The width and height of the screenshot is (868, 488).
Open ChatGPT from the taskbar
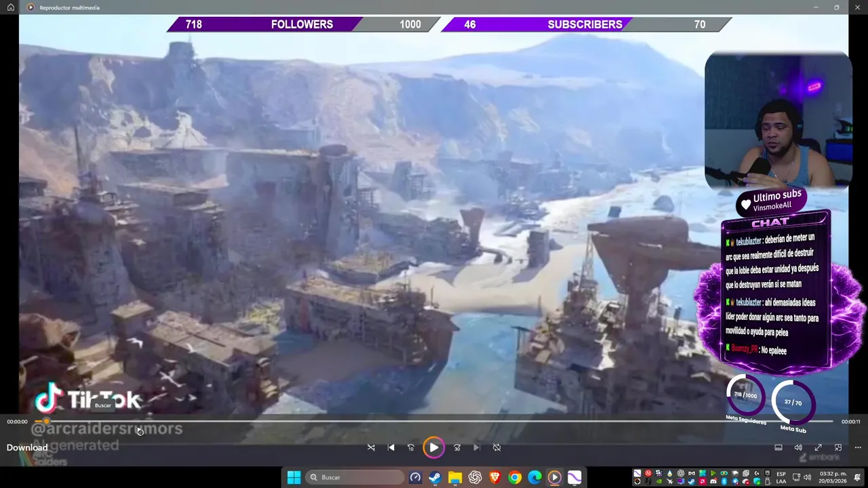(x=475, y=477)
